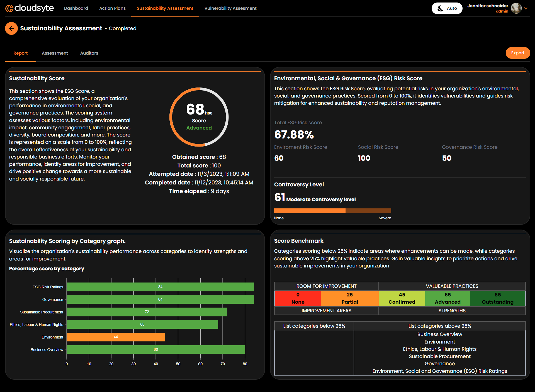
Task: Click the dark green Outstanding swatch
Action: click(497, 298)
